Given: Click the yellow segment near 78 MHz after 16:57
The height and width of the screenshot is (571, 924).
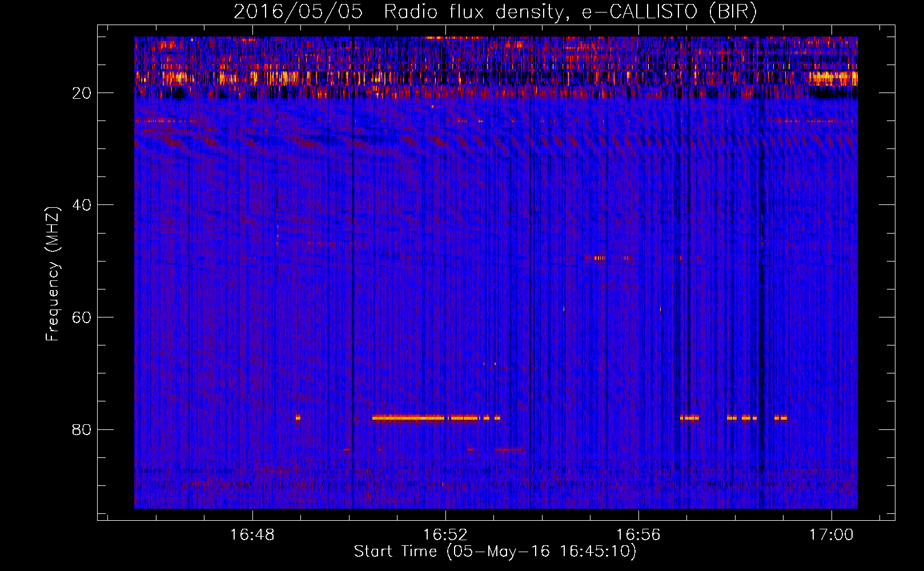Looking at the screenshot, I should [x=690, y=417].
